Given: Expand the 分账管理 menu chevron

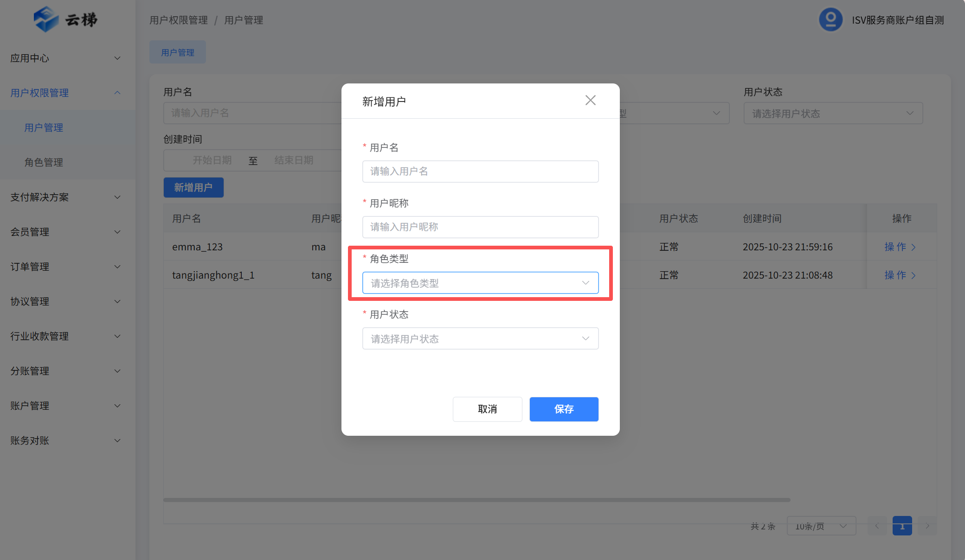Looking at the screenshot, I should pos(117,371).
